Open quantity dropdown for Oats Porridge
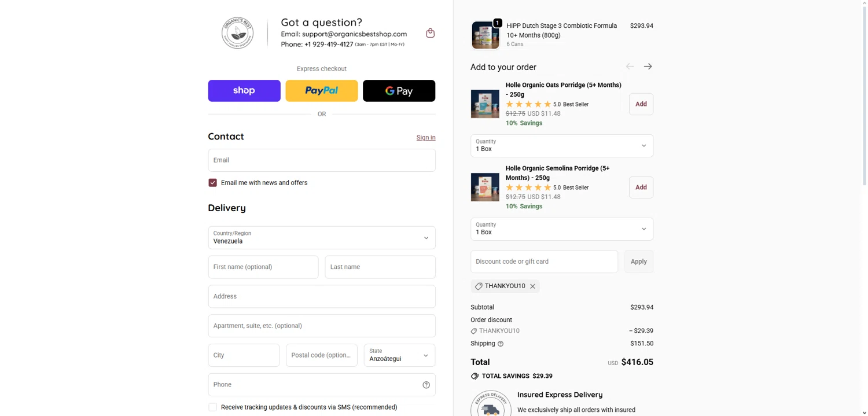 click(x=561, y=146)
